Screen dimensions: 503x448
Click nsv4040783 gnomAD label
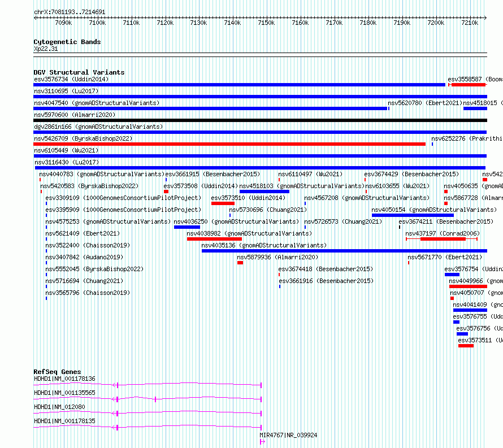[x=102, y=174]
